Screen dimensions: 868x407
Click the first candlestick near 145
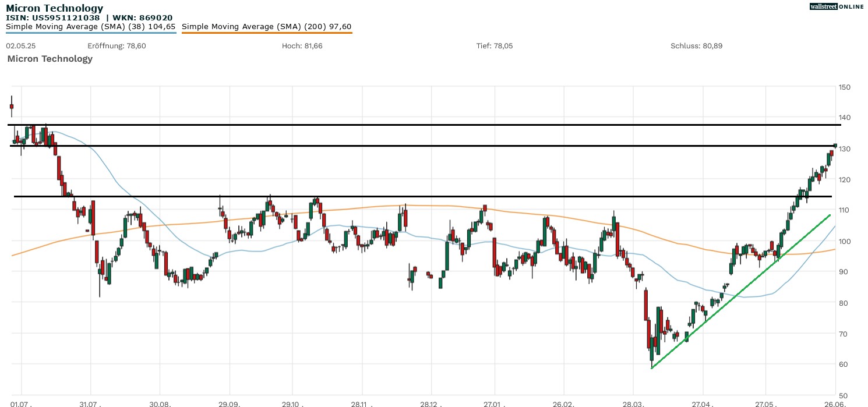click(x=11, y=106)
